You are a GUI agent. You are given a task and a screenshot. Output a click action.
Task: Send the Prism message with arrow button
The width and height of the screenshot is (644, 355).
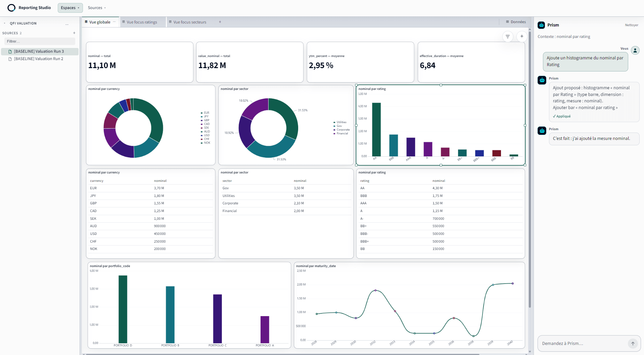(x=633, y=343)
